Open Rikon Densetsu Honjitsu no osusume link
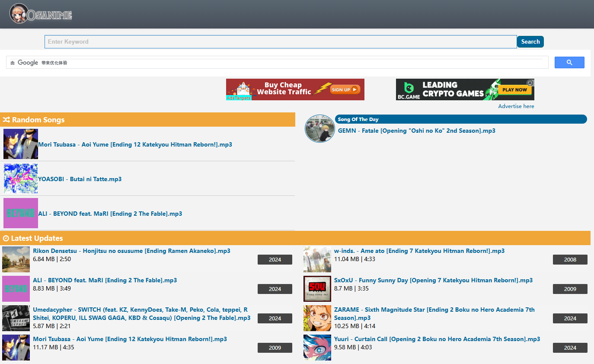 (x=131, y=251)
